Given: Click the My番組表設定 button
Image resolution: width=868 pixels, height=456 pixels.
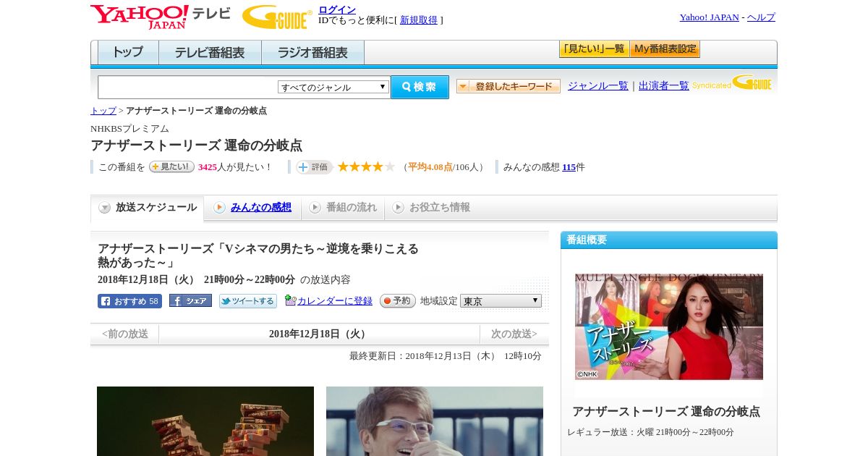Looking at the screenshot, I should pyautogui.click(x=665, y=49).
